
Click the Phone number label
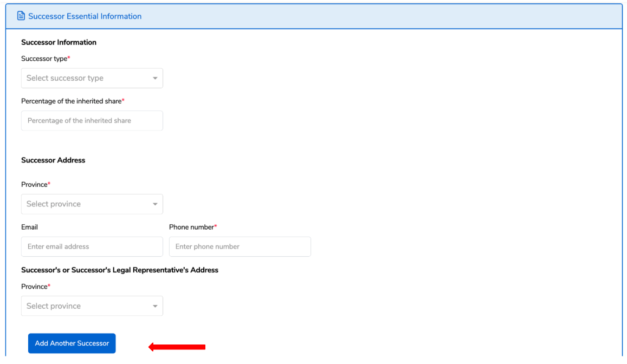[193, 227]
